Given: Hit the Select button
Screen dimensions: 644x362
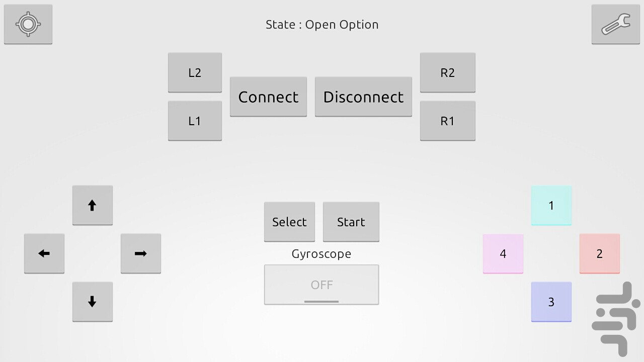Looking at the screenshot, I should tap(289, 222).
